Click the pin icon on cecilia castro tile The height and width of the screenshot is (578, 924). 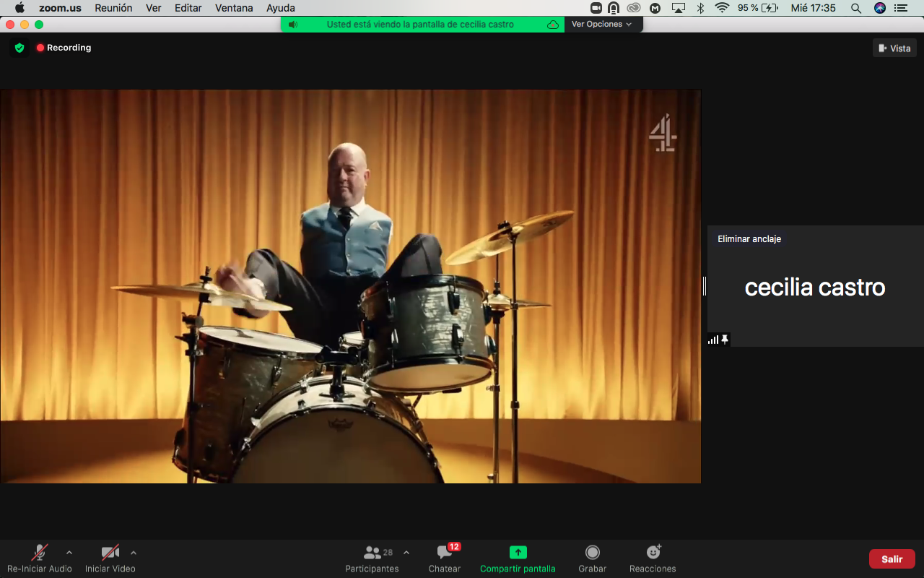[x=725, y=339]
